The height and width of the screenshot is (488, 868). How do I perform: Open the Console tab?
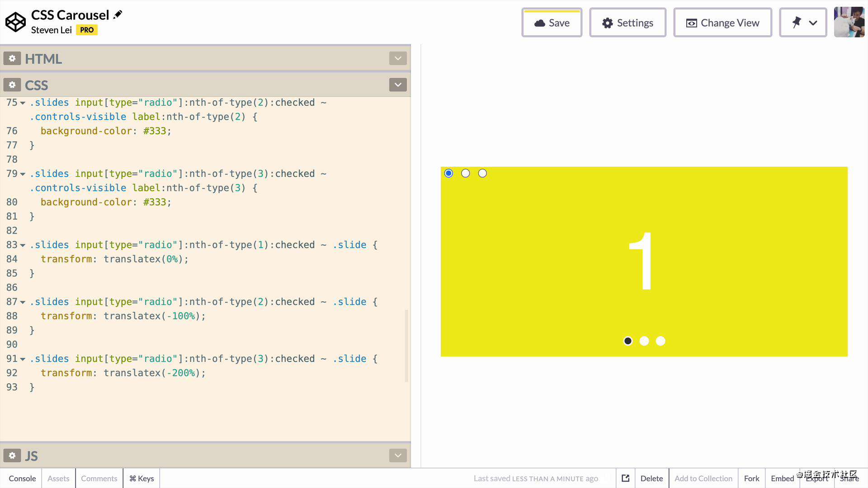(22, 478)
